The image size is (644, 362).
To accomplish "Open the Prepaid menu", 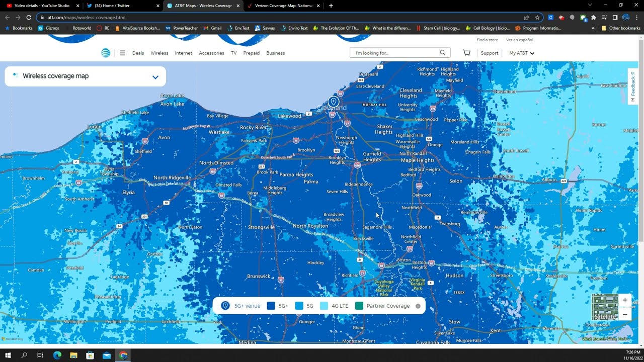I will click(252, 53).
